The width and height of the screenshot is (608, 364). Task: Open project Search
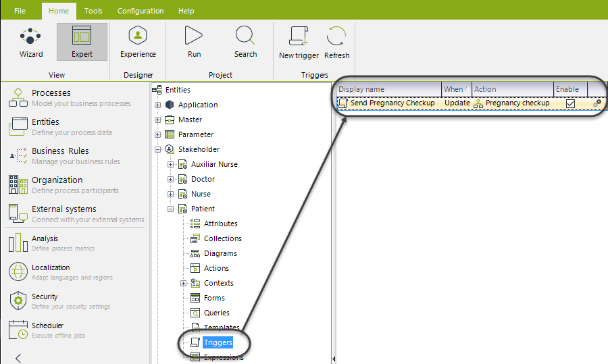click(245, 42)
